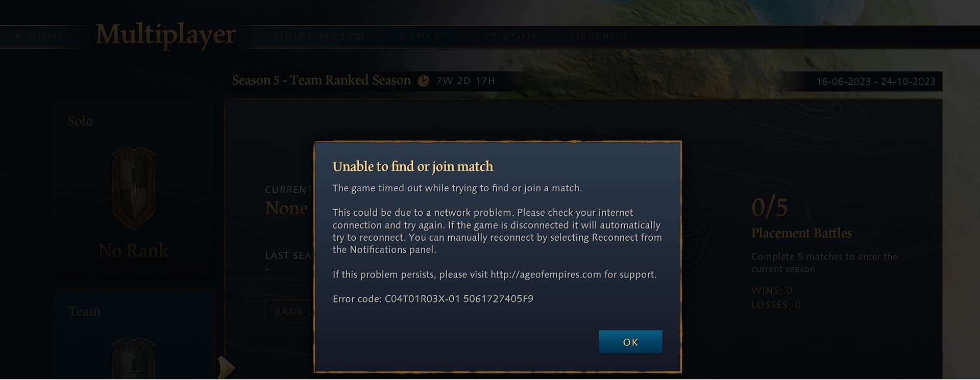Click the partially hidden RANK button
The height and width of the screenshot is (380, 980).
coord(289,312)
